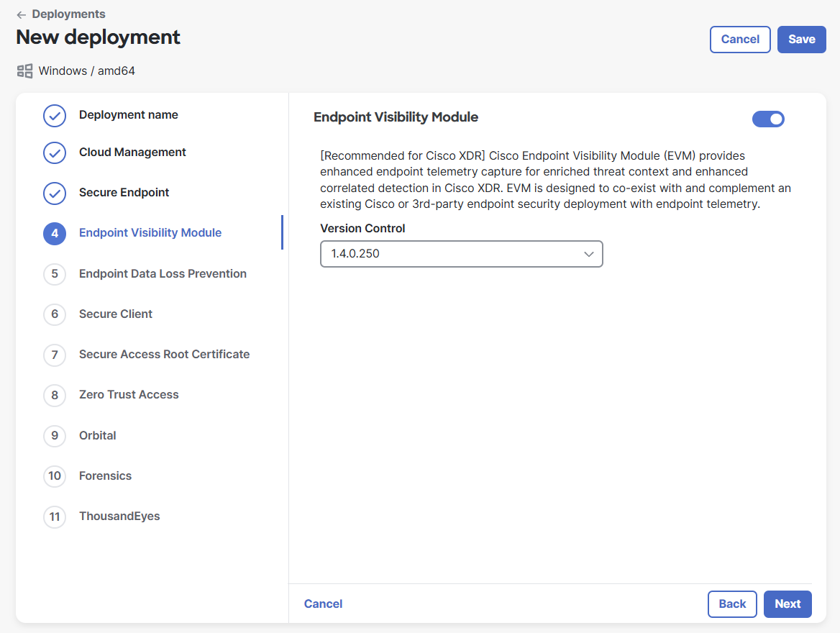Click the Save button
The height and width of the screenshot is (633, 840).
(801, 40)
